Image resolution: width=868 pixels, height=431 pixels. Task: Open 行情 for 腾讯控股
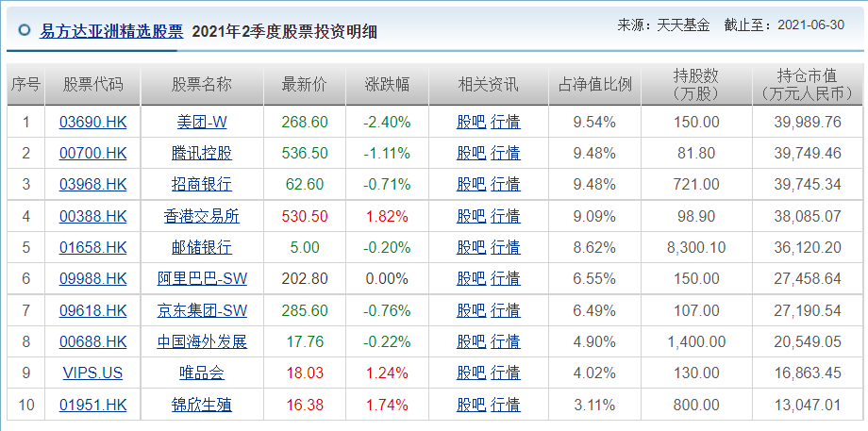coord(506,153)
